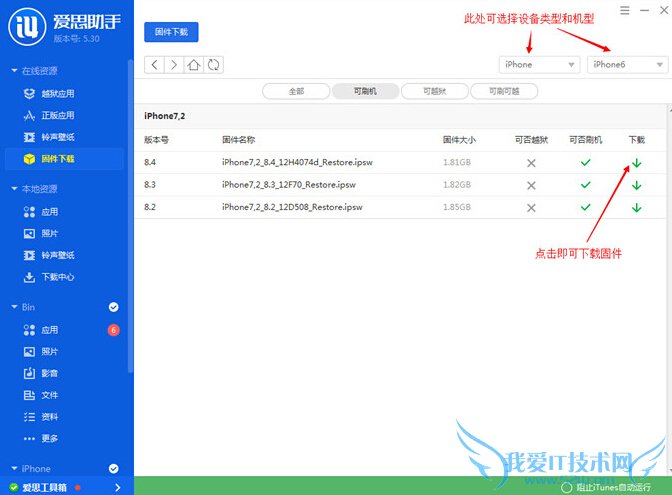
Task: Click the sidebar vertical scrollbar
Action: point(130,216)
